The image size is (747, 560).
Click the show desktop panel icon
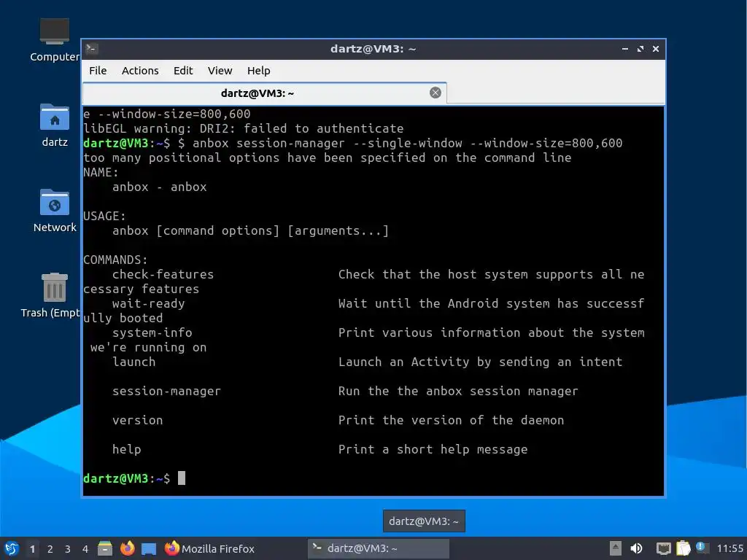pos(149,548)
